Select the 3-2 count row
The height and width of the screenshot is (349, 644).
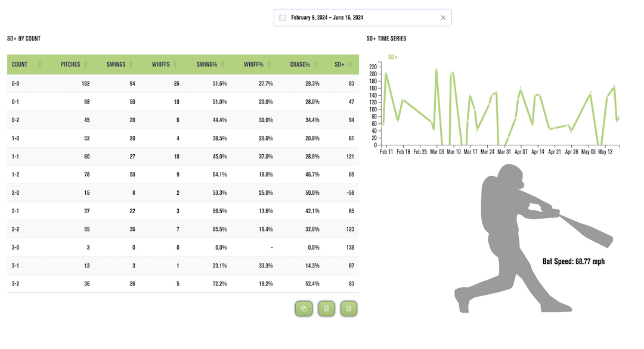pos(183,283)
